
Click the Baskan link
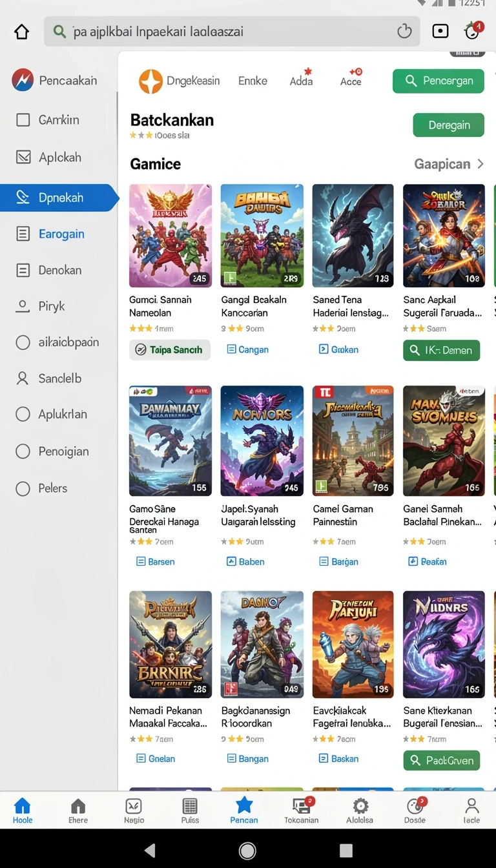[x=339, y=759]
